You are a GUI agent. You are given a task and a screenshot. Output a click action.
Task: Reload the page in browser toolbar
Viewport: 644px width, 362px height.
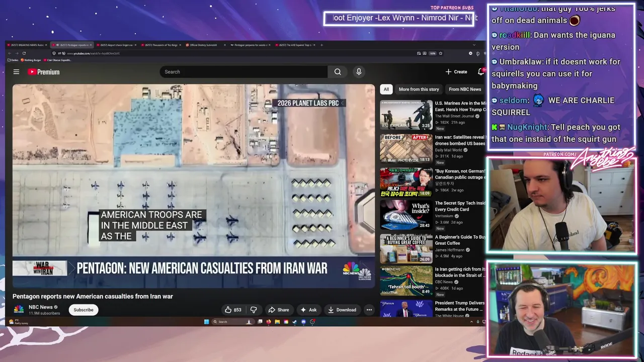(24, 53)
